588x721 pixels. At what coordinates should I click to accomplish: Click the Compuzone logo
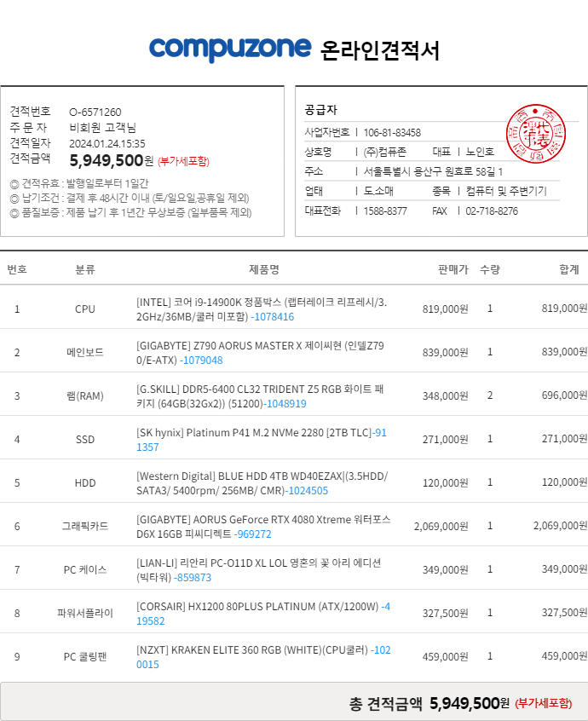230,49
